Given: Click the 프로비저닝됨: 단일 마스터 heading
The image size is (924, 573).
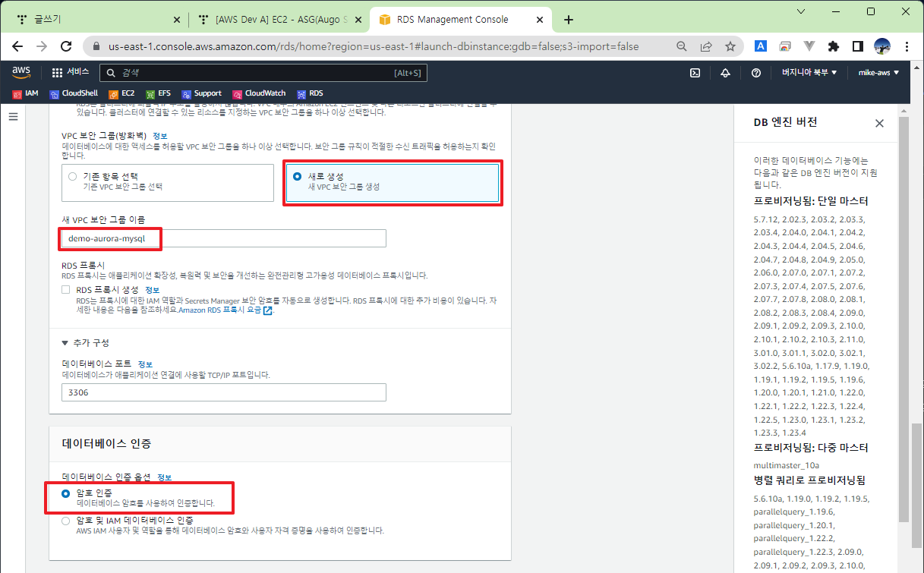Looking at the screenshot, I should [x=811, y=201].
